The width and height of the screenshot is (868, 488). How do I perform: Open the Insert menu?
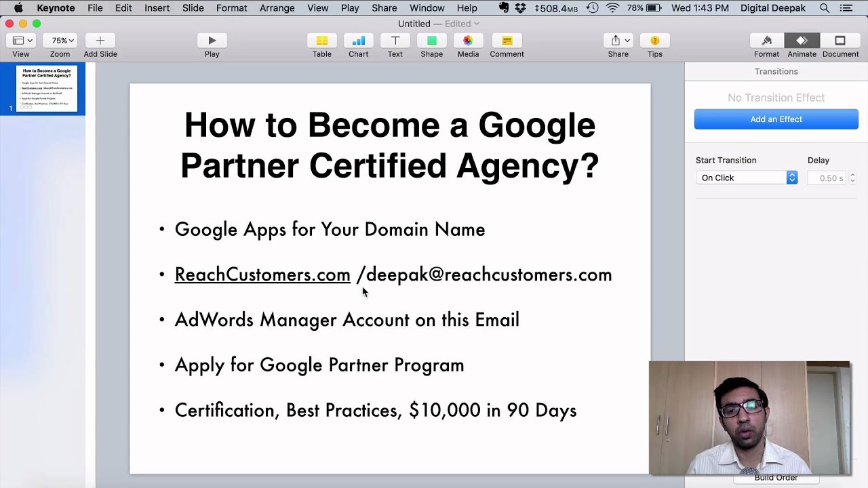157,8
